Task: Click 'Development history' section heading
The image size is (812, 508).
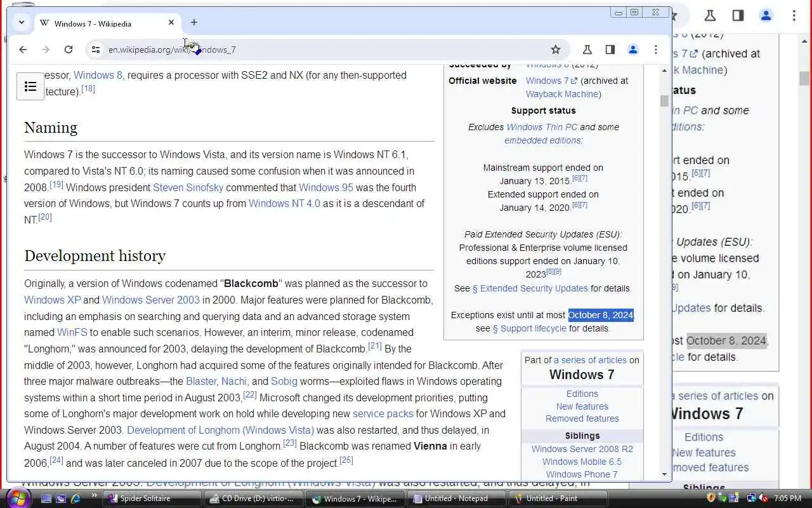Action: click(95, 256)
